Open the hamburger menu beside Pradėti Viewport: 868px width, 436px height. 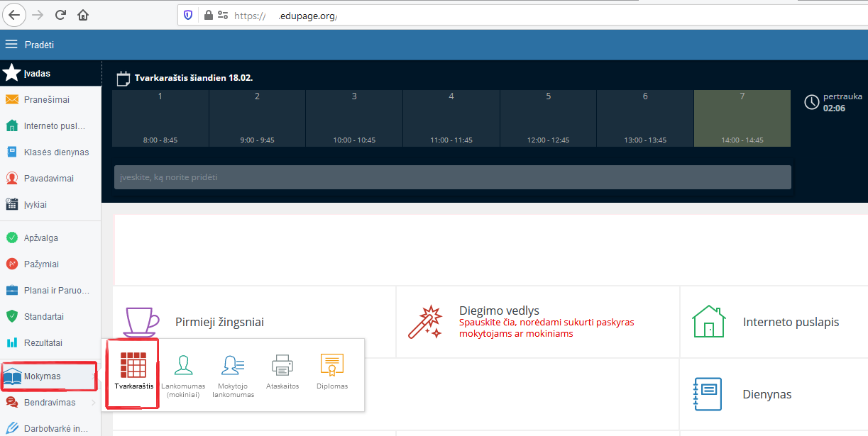click(x=11, y=45)
